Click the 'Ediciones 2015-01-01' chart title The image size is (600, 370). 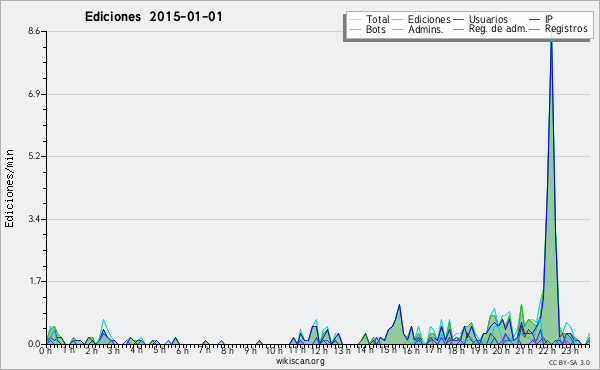point(153,17)
